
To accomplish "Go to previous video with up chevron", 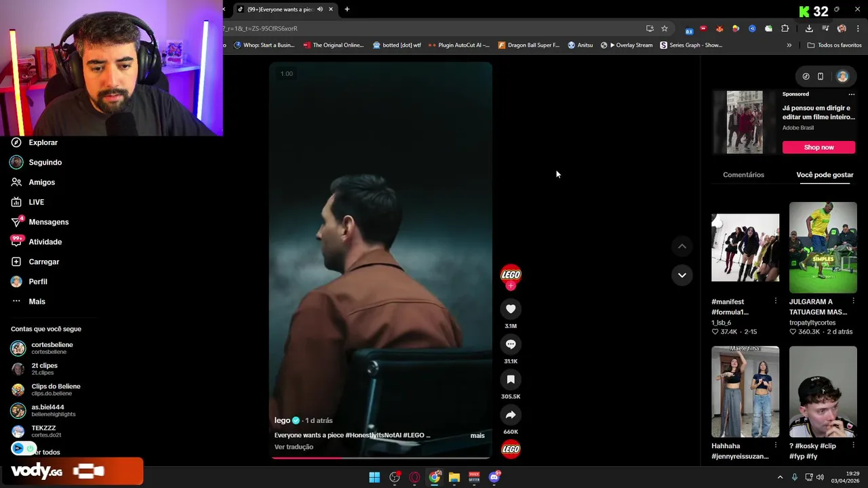I will [682, 247].
